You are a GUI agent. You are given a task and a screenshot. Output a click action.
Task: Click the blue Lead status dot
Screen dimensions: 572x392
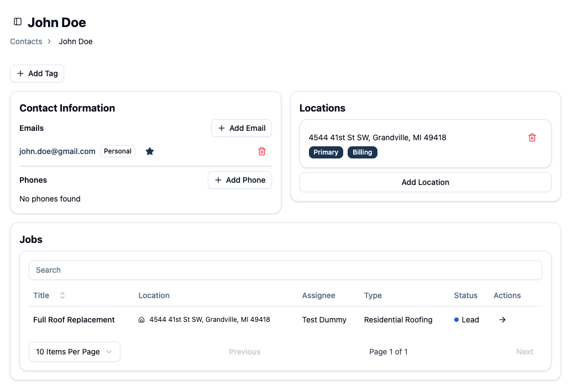pos(456,320)
